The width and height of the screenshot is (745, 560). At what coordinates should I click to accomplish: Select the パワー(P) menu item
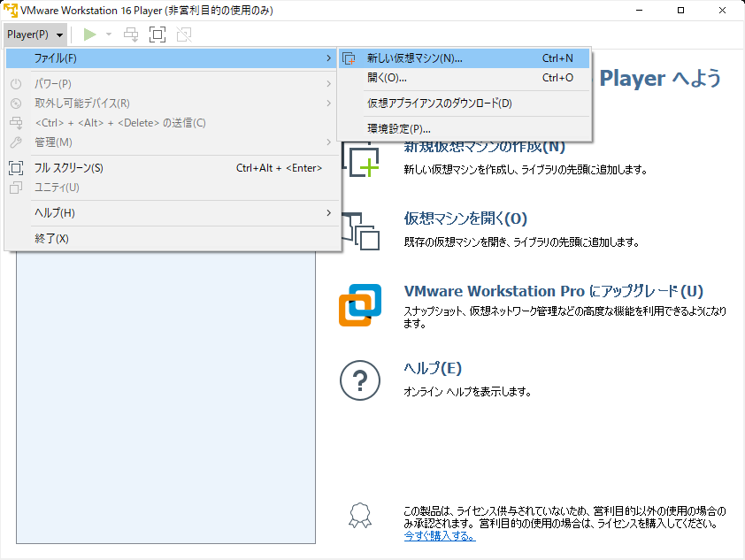tap(172, 83)
